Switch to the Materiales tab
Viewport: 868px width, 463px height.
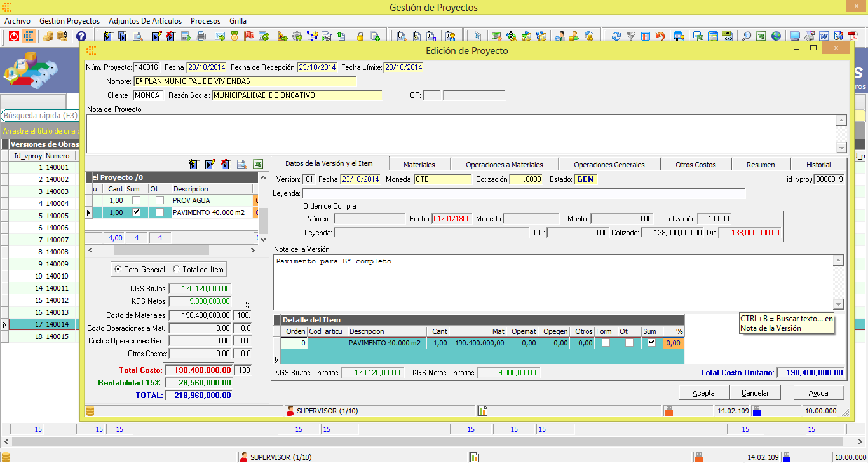pyautogui.click(x=419, y=165)
